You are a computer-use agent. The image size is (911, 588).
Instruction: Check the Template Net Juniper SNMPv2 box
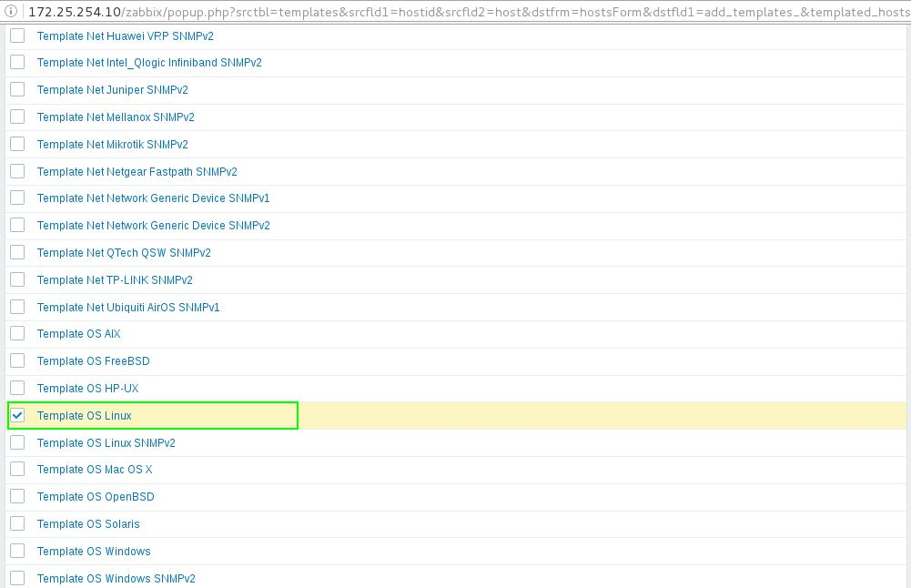click(x=17, y=89)
